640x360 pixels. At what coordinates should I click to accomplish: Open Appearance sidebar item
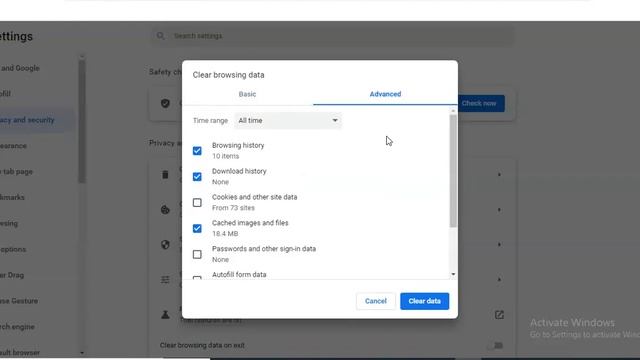[13, 146]
